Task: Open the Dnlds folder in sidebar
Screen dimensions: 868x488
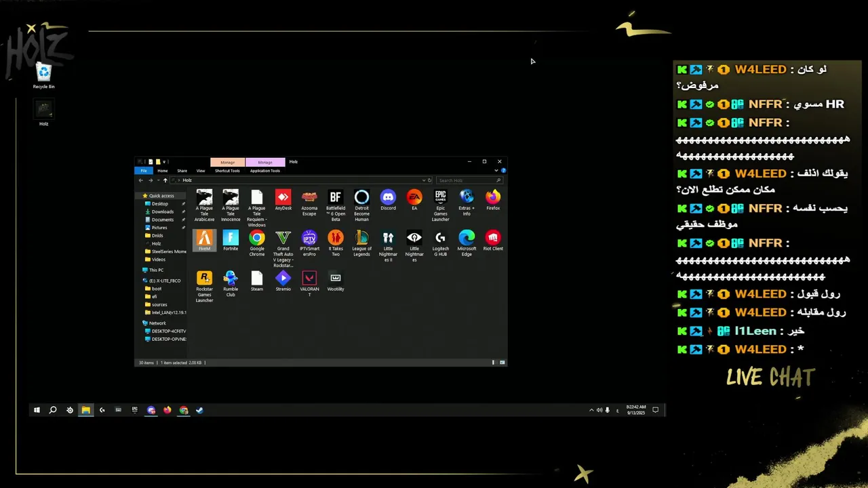Action: 157,236
